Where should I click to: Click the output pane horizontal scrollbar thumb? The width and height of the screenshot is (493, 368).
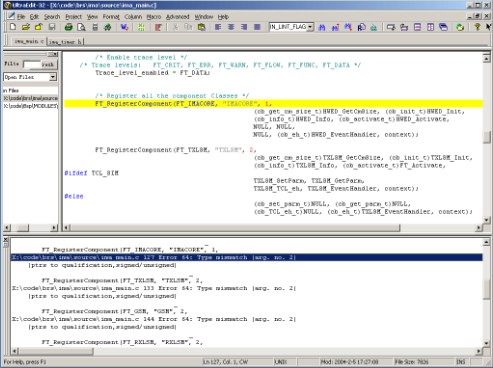pos(56,351)
